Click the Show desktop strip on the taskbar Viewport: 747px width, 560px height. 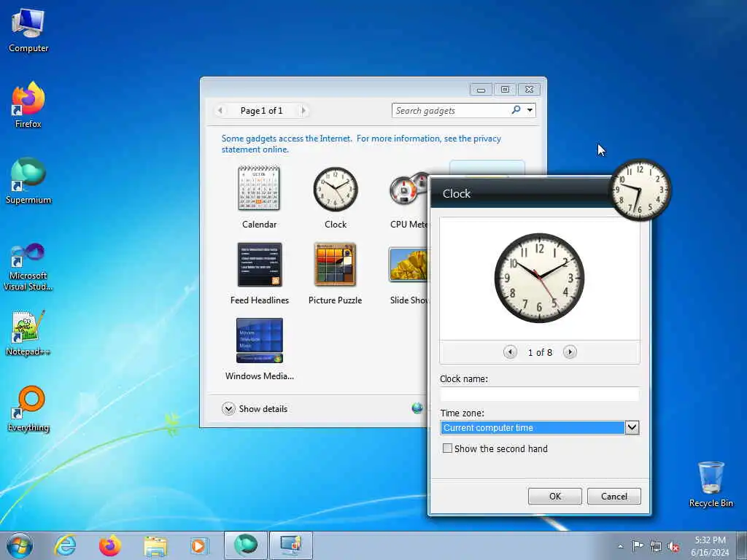click(742, 545)
